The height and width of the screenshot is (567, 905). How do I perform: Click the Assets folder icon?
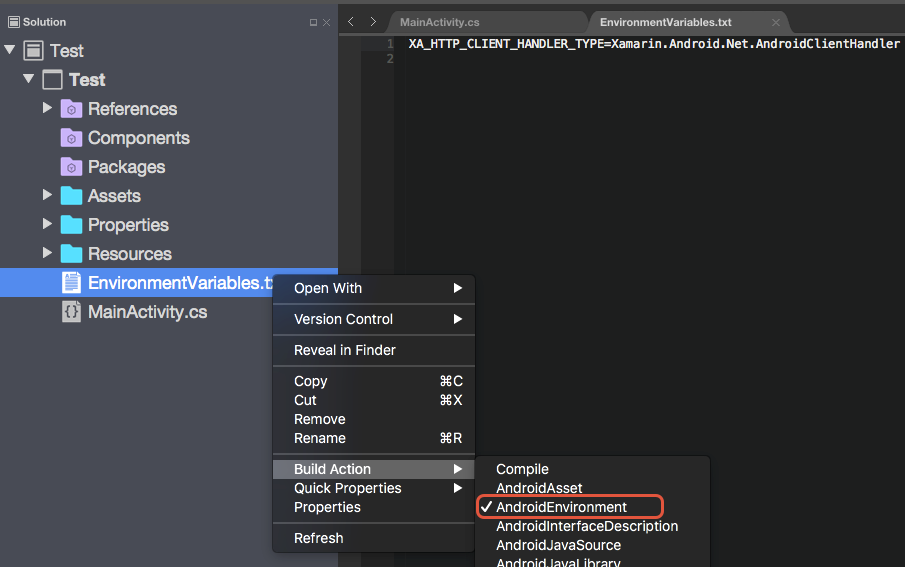(71, 196)
